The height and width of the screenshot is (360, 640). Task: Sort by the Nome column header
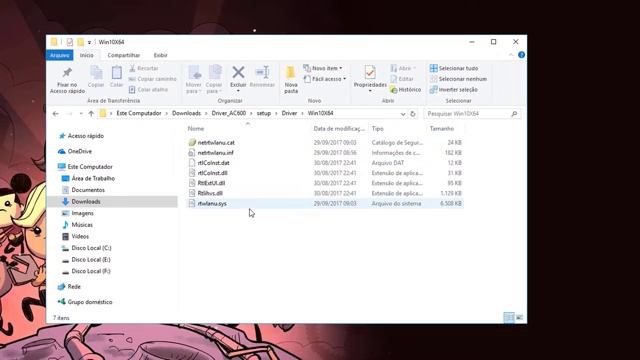tap(247, 129)
